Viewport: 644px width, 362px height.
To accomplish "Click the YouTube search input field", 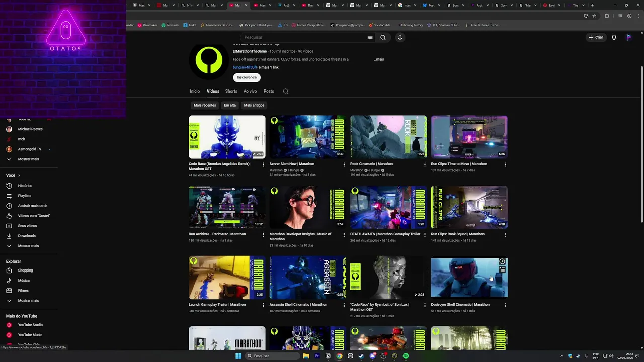I will (x=304, y=37).
